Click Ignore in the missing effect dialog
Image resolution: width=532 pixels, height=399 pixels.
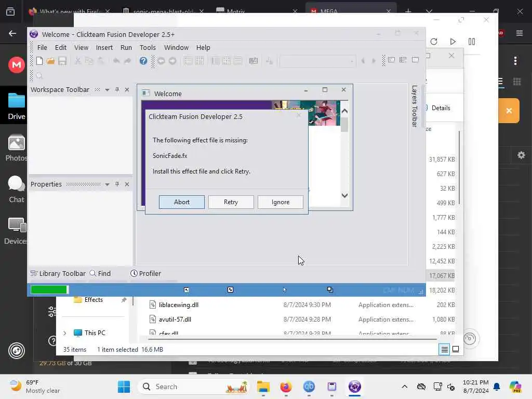tap(280, 202)
